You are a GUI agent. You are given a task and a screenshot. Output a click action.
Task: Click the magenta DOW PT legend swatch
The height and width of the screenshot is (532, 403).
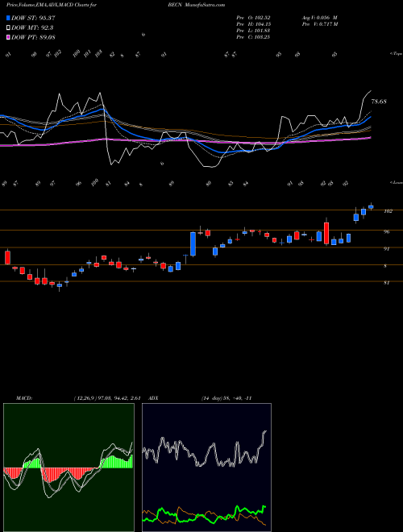(8, 37)
